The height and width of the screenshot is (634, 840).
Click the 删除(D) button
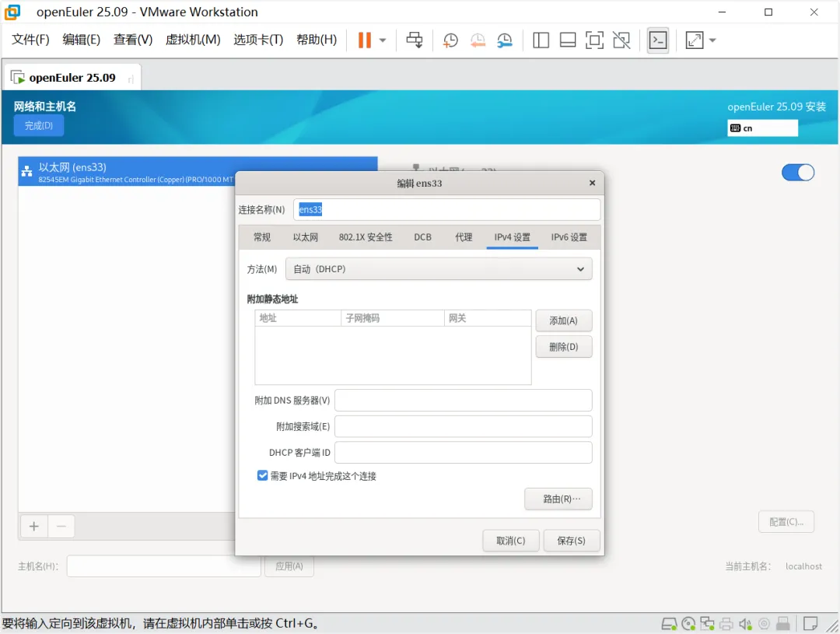tap(564, 347)
